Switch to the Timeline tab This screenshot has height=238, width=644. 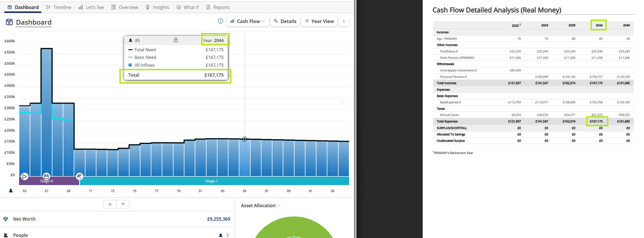tap(59, 7)
